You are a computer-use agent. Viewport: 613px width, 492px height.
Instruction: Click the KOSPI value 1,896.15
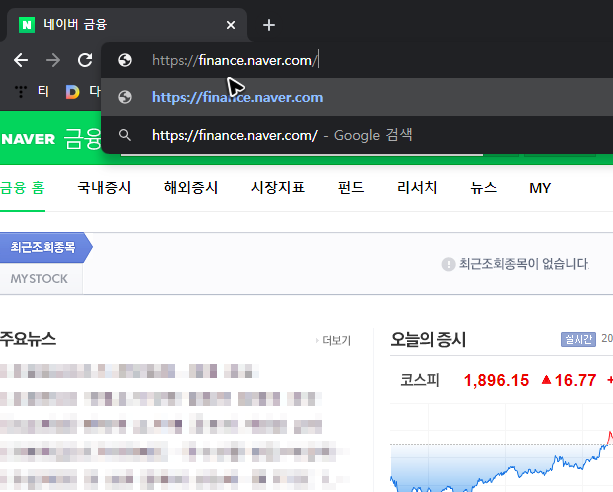[x=496, y=380]
